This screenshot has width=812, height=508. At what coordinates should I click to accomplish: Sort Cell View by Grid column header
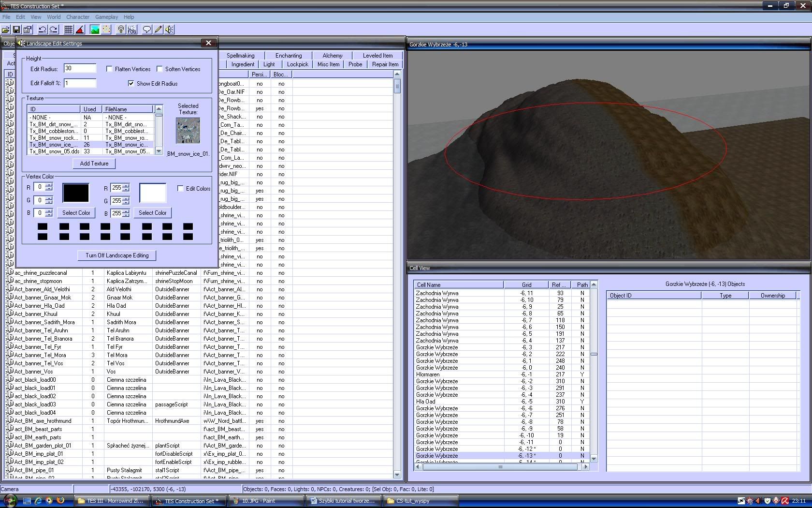pyautogui.click(x=526, y=285)
